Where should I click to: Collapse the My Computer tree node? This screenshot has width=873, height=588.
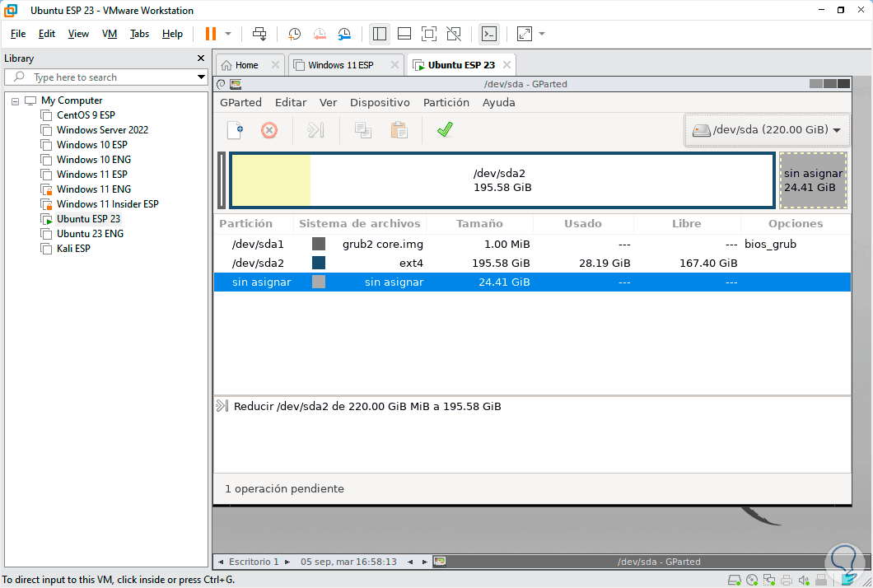pyautogui.click(x=15, y=101)
